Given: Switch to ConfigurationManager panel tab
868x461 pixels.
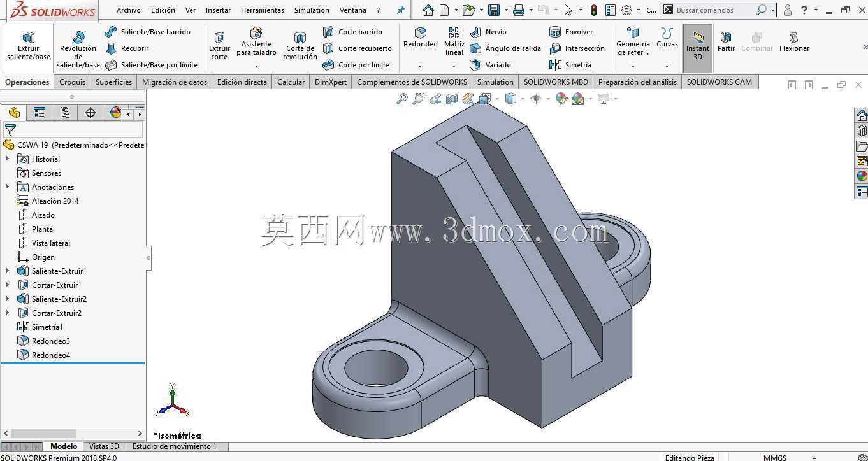Looking at the screenshot, I should [65, 113].
